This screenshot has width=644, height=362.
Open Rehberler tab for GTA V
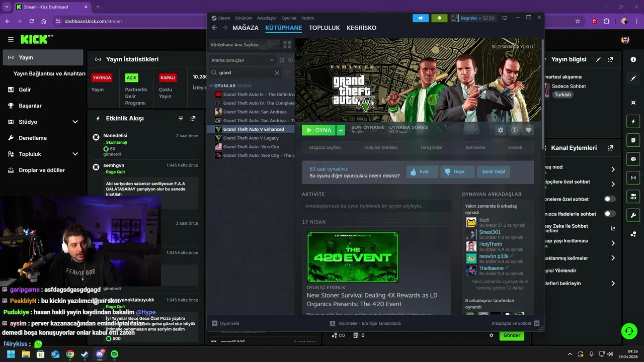point(475,147)
